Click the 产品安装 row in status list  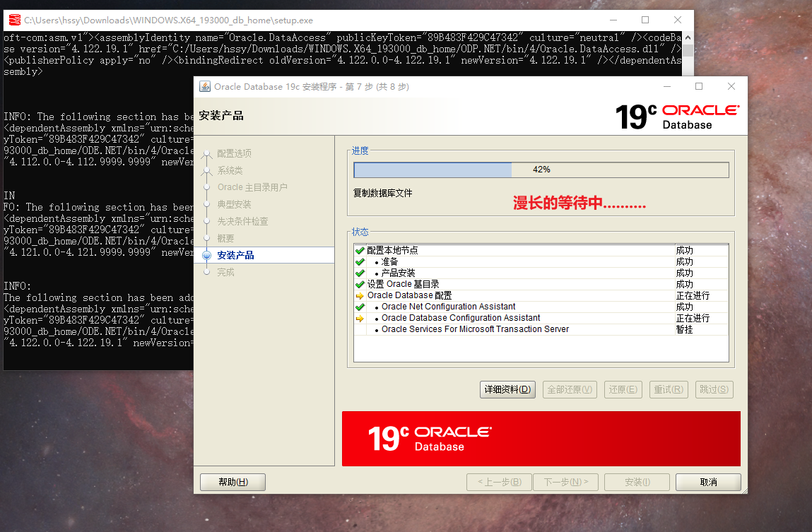click(541, 273)
